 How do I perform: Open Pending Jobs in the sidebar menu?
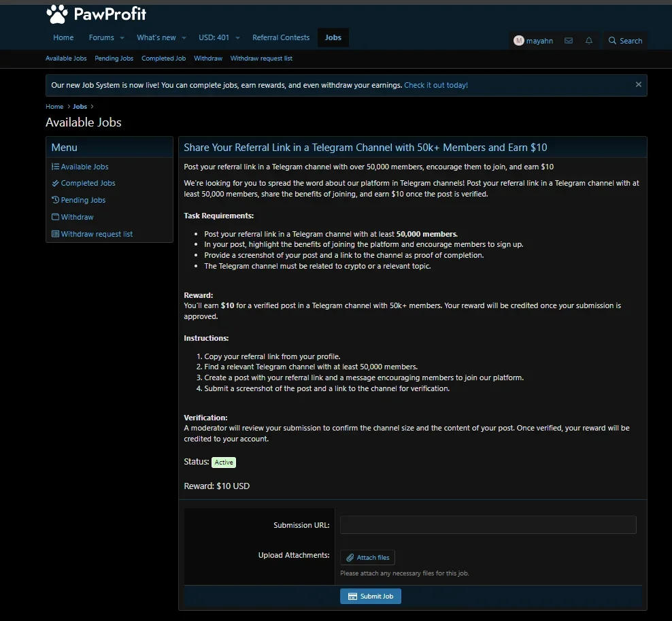click(83, 200)
